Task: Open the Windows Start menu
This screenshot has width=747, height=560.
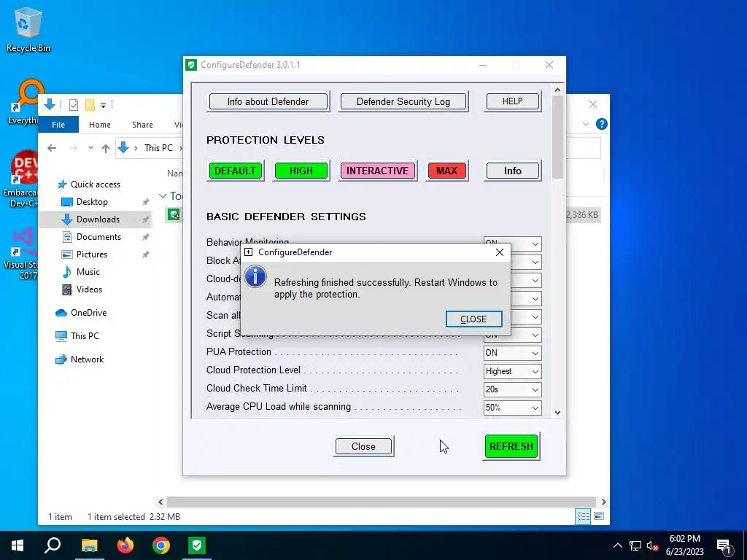Action: pos(18,545)
